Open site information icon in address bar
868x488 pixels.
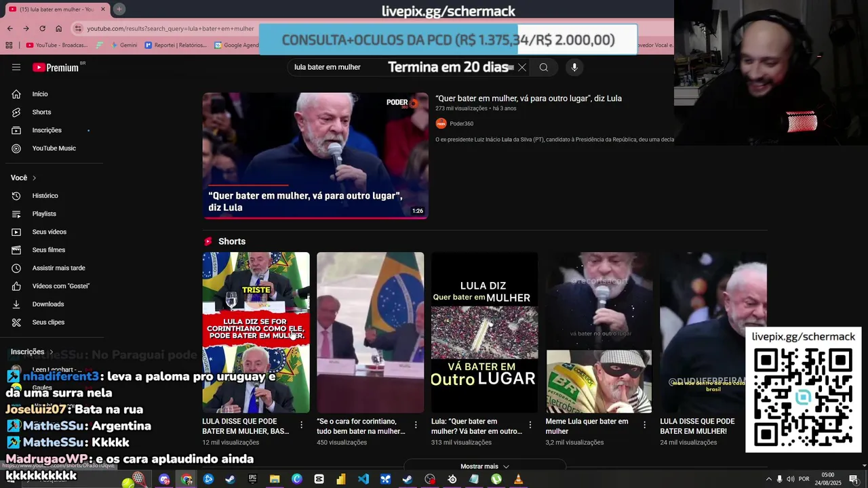(x=79, y=28)
